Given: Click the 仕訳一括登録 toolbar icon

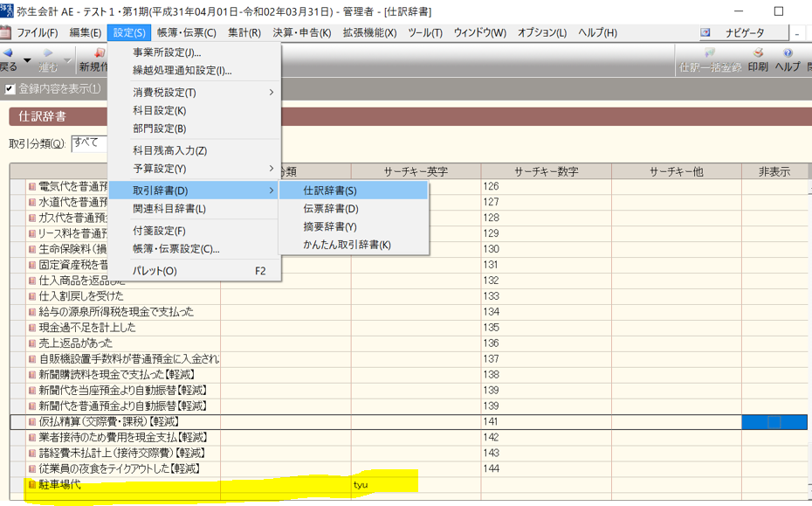Looking at the screenshot, I should (710, 59).
